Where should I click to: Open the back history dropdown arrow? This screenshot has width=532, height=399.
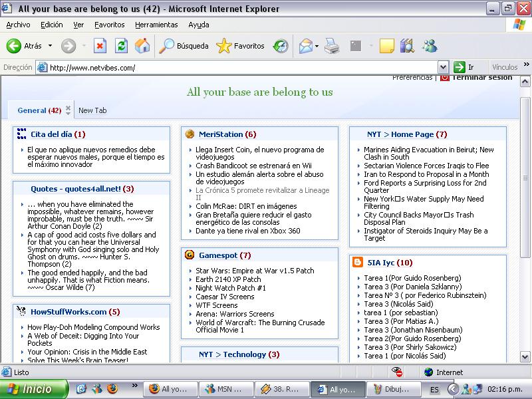click(x=51, y=45)
